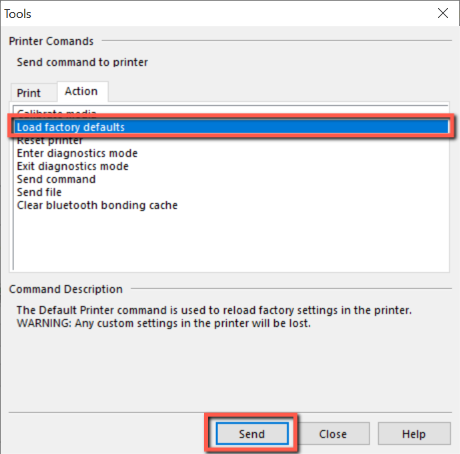This screenshot has width=460, height=454.
Task: Close the Tools dialog with X
Action: [443, 13]
